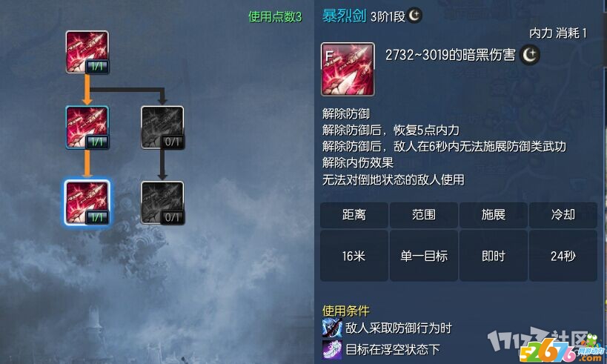
Task: Click the large 暴烈剑 skill icon with F
Action: (x=348, y=69)
